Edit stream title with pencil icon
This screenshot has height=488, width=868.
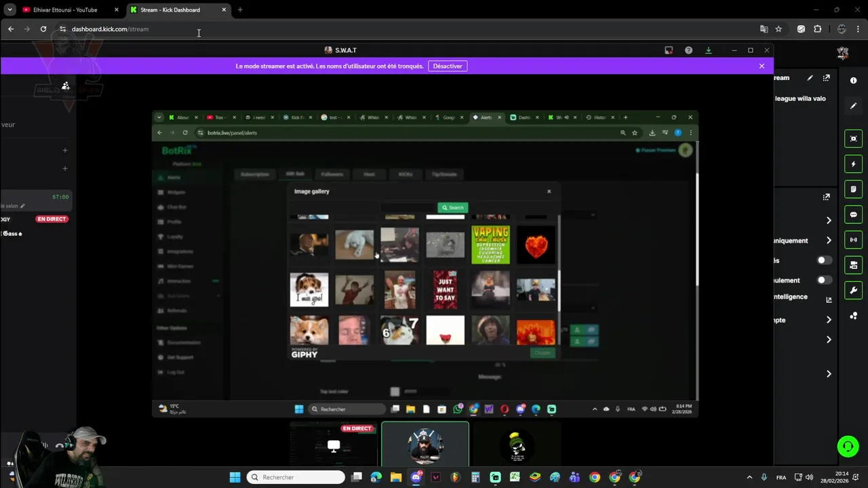point(810,78)
